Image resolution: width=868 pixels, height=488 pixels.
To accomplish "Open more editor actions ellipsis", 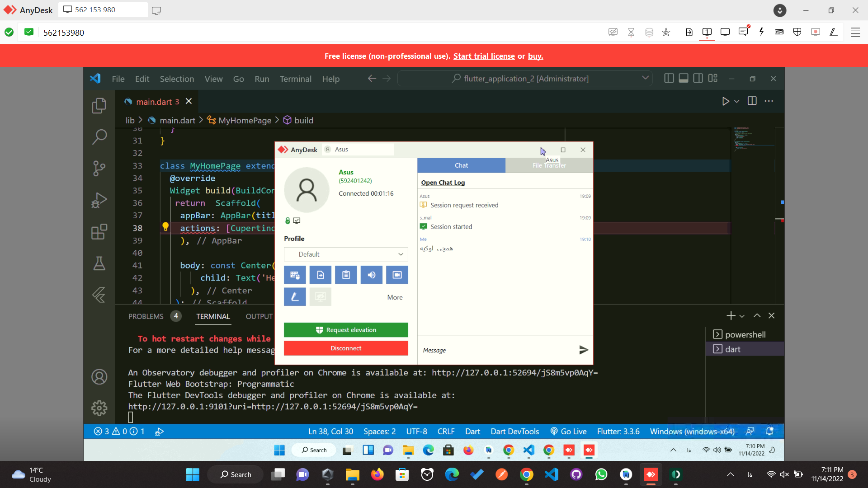I will coord(769,101).
